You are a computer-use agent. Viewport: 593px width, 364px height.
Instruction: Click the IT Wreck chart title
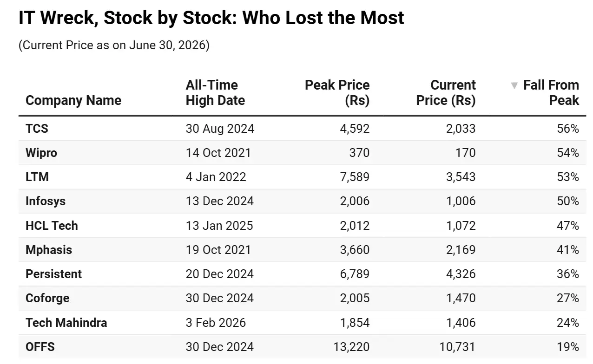pos(211,18)
